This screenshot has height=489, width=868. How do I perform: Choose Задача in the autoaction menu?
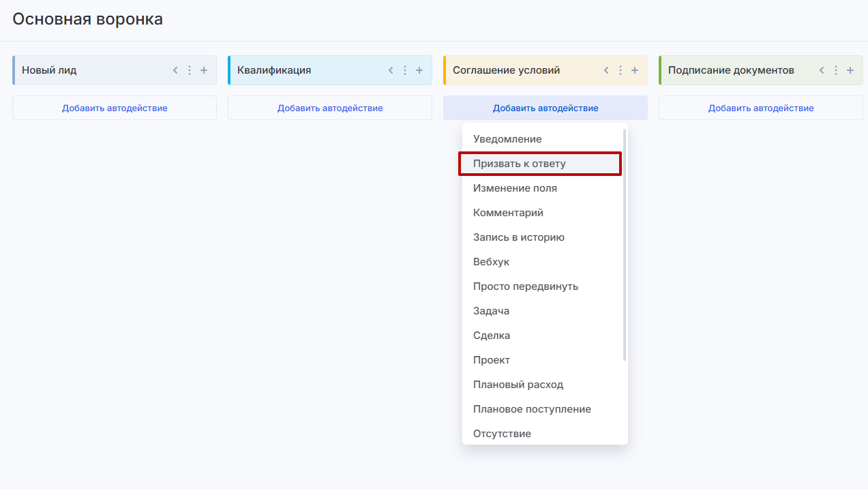click(x=491, y=311)
